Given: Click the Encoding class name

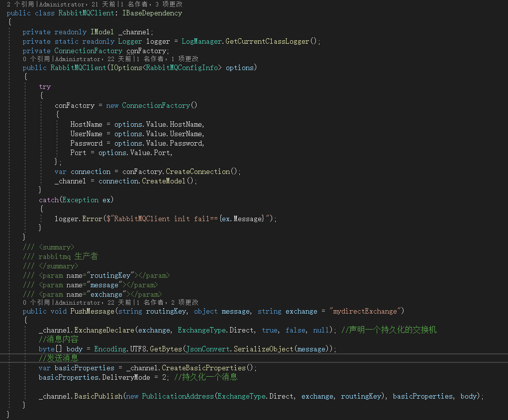Looking at the screenshot, I should point(110,349).
